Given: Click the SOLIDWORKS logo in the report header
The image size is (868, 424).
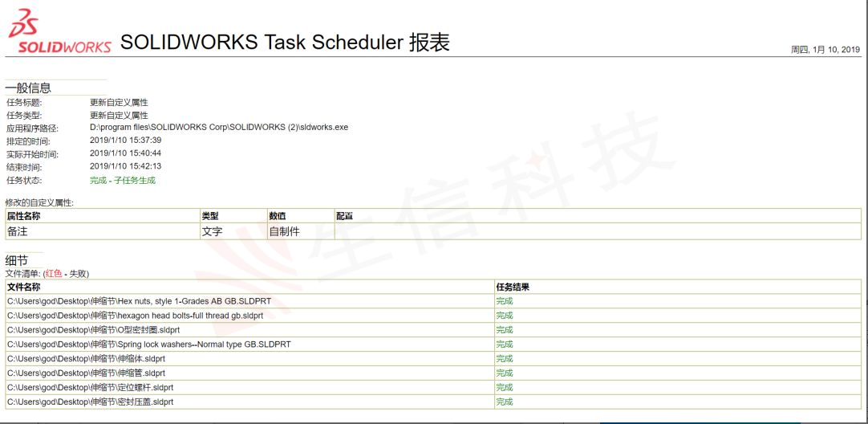Looking at the screenshot, I should (x=59, y=31).
